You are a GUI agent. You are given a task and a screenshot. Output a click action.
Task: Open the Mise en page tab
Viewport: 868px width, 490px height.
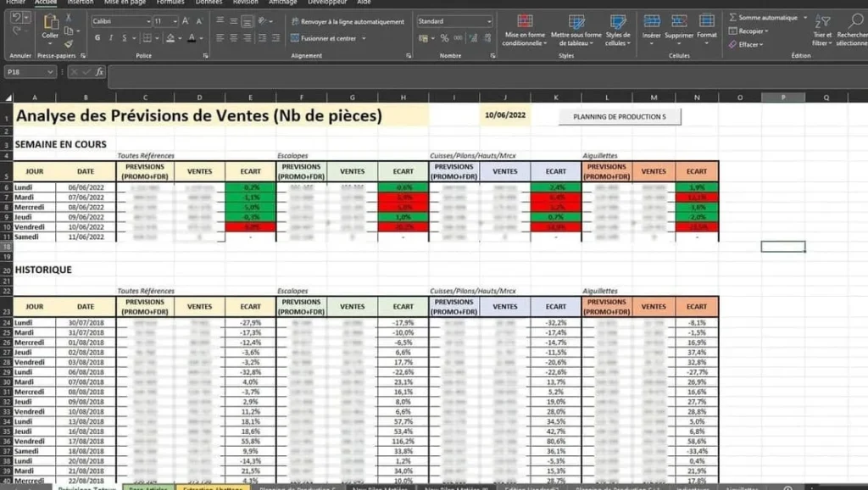[125, 3]
